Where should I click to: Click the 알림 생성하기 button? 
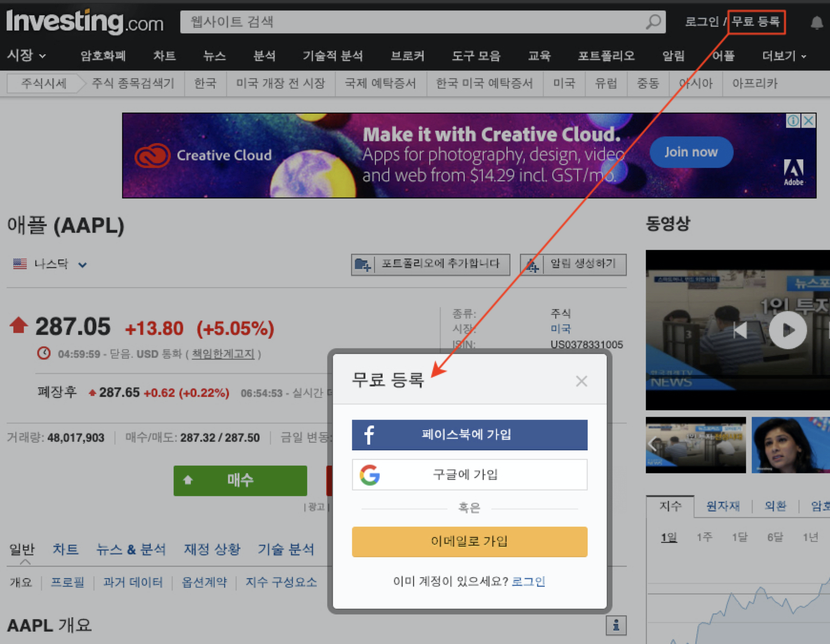click(x=573, y=264)
